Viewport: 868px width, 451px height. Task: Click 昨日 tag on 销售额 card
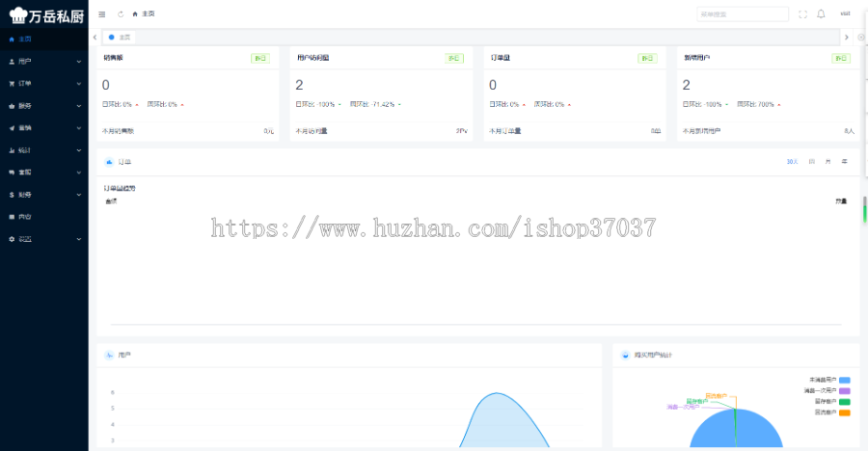(260, 58)
